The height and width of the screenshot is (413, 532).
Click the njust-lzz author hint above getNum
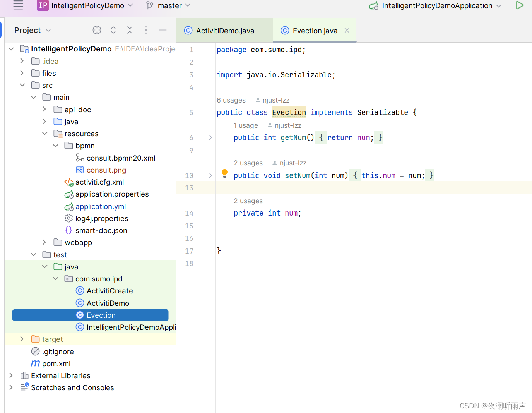point(284,125)
